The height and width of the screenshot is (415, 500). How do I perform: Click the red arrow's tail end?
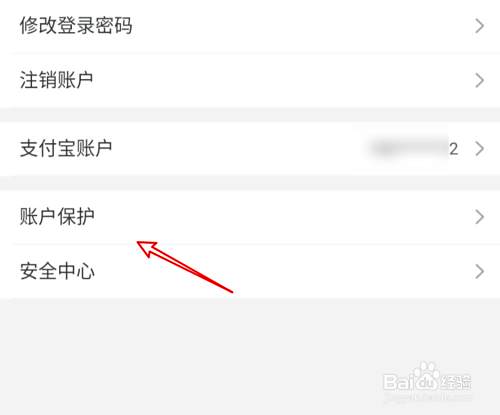tap(231, 291)
